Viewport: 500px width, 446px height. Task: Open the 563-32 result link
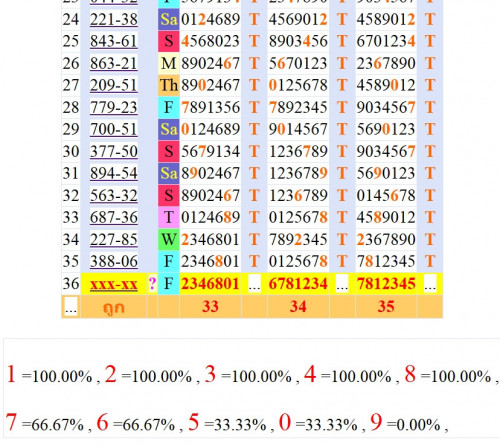click(114, 195)
